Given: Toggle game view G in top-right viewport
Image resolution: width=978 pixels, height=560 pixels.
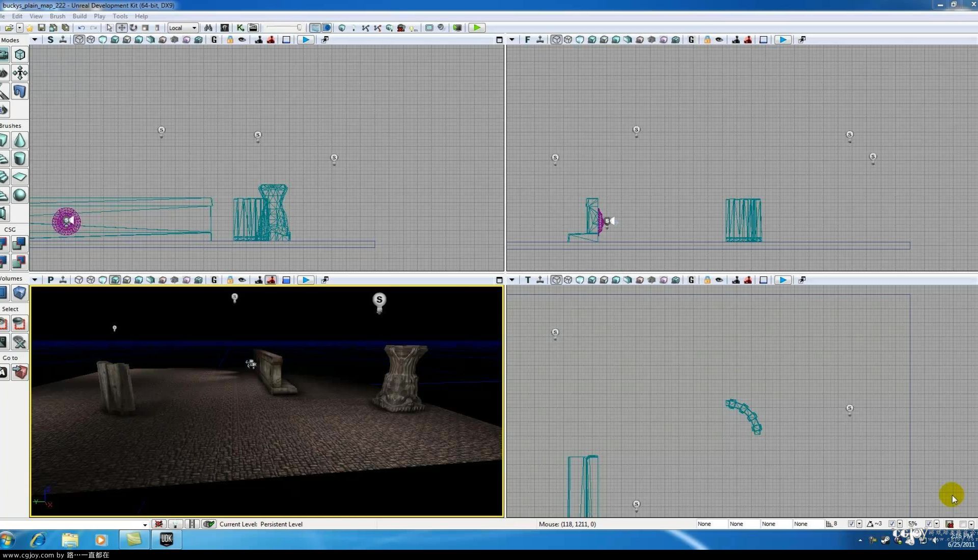Looking at the screenshot, I should point(691,40).
